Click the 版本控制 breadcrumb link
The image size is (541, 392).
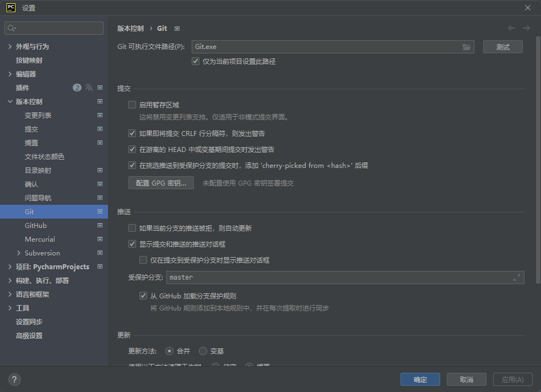point(131,29)
